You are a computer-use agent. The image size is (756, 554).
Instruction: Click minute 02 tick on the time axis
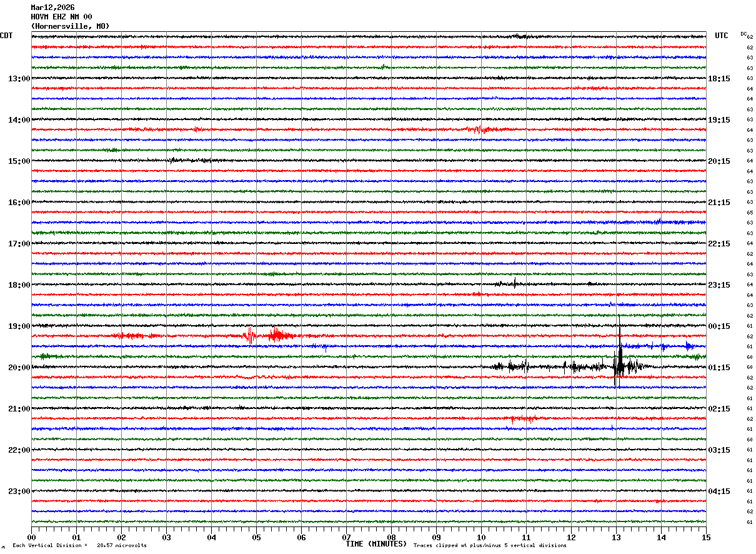(x=121, y=537)
